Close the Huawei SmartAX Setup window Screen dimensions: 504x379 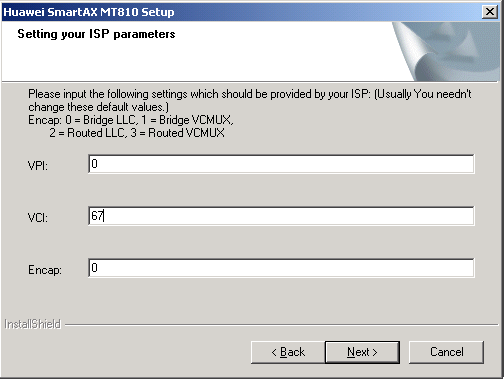click(490, 12)
